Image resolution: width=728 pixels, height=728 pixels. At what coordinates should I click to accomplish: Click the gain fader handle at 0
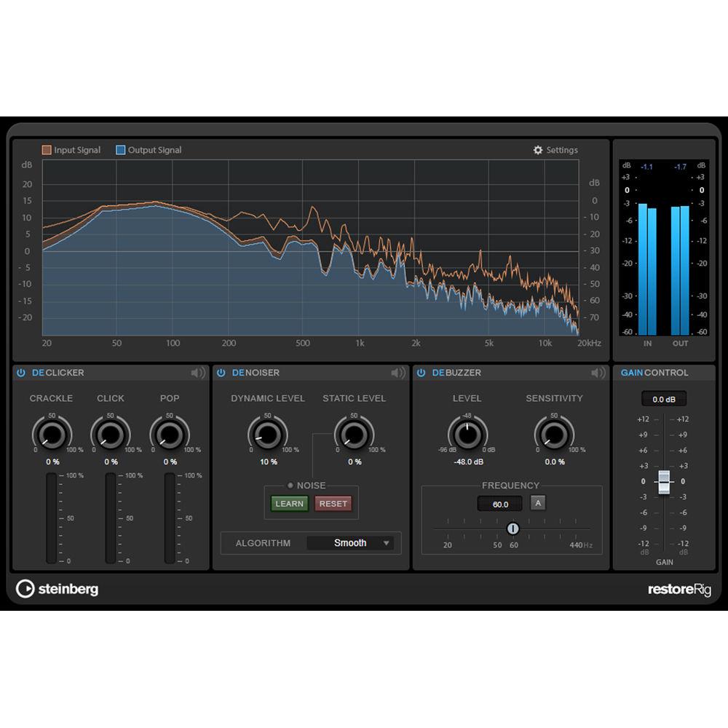point(663,480)
